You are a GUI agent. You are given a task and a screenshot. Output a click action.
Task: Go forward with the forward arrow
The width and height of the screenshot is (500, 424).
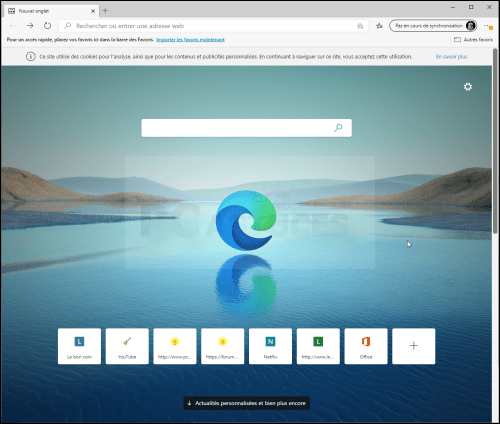pyautogui.click(x=30, y=26)
